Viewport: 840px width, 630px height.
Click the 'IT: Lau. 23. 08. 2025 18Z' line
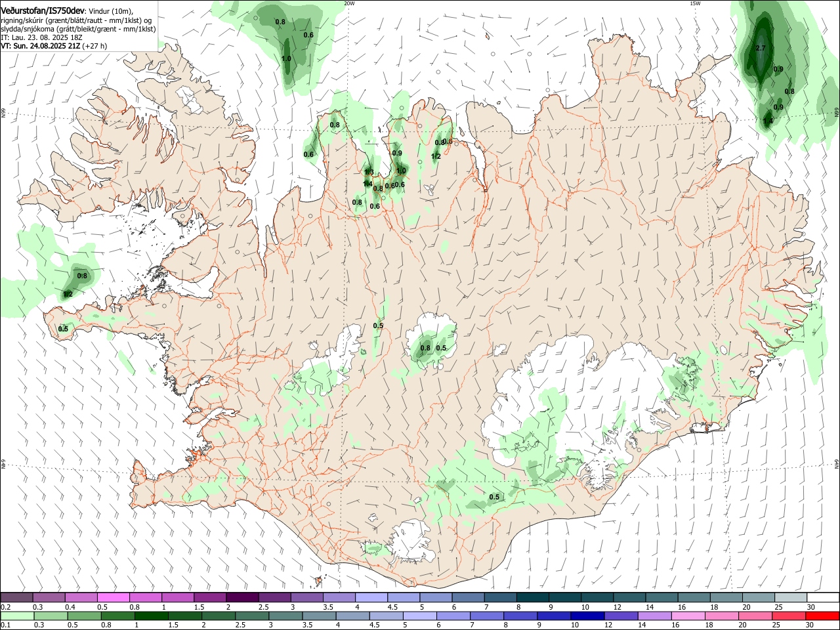(41, 37)
